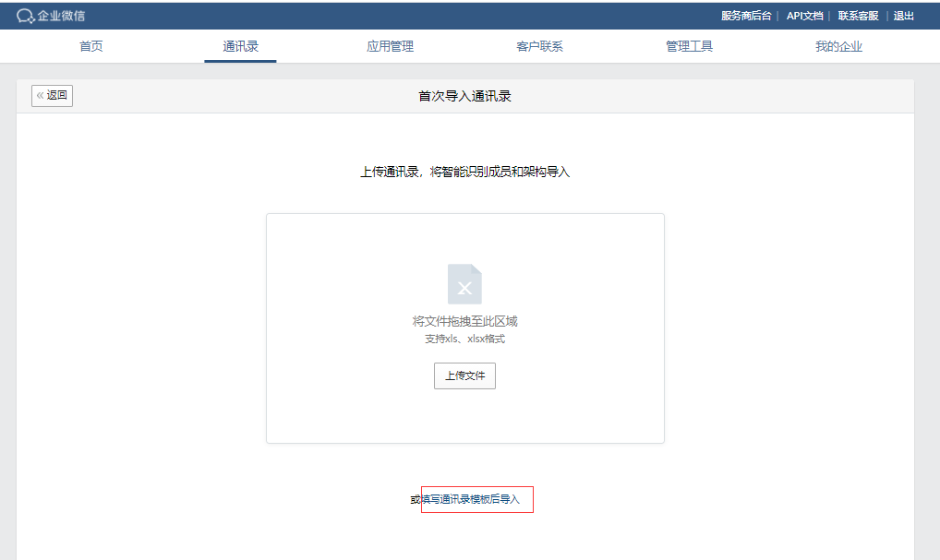Click the 上传通讯录，将智能识别成员和架构导入 heading

[x=464, y=172]
